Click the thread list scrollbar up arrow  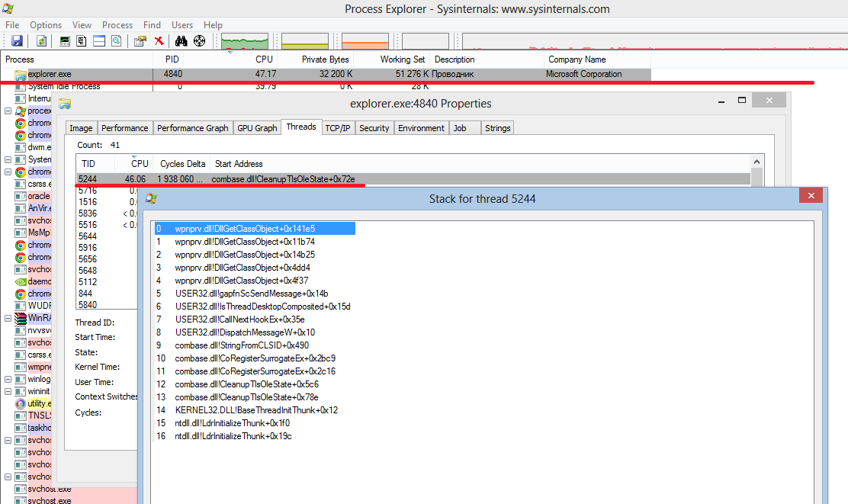coord(756,162)
